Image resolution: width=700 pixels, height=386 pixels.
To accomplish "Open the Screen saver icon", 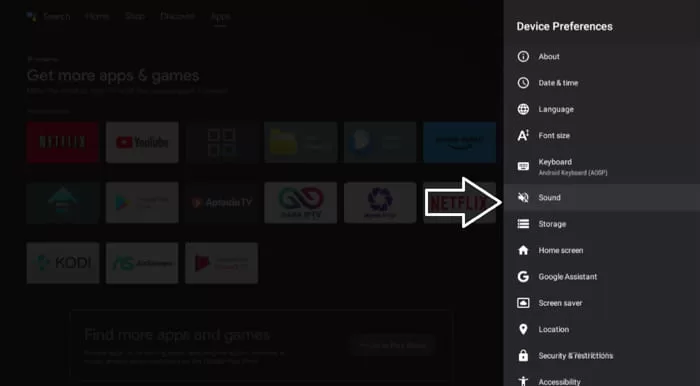I will pyautogui.click(x=523, y=303).
